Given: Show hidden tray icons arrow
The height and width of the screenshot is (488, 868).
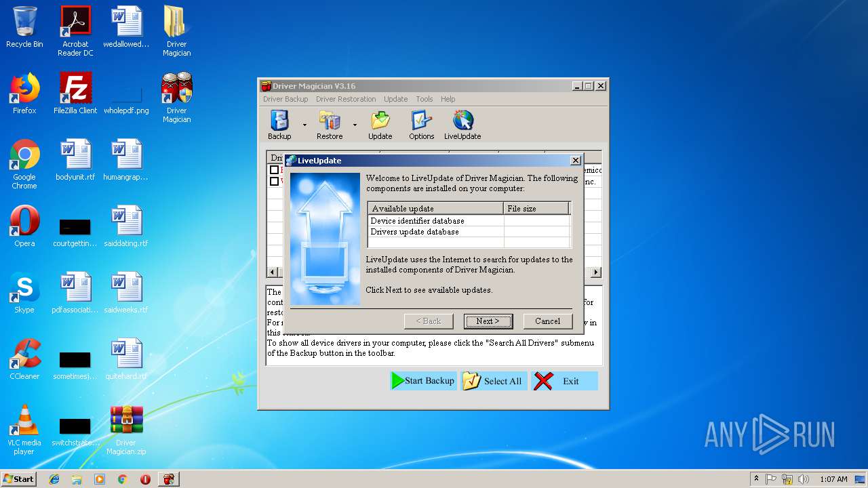Looking at the screenshot, I should (x=757, y=479).
